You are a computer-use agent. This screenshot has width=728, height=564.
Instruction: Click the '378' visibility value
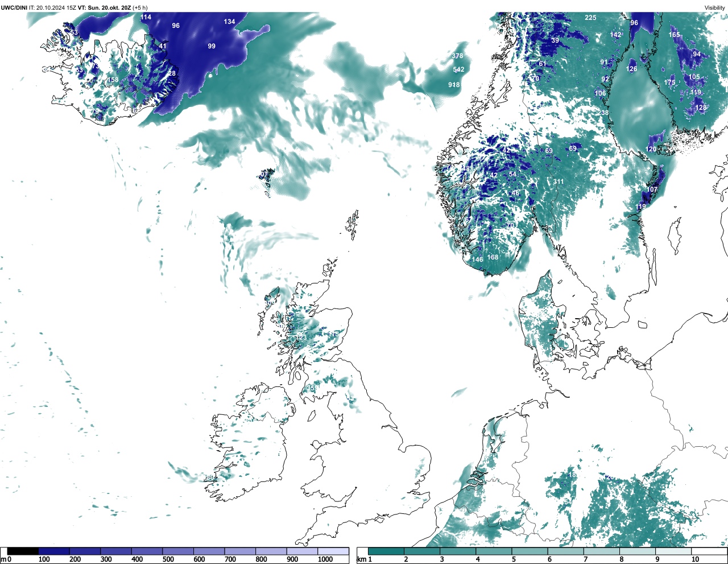tap(457, 56)
